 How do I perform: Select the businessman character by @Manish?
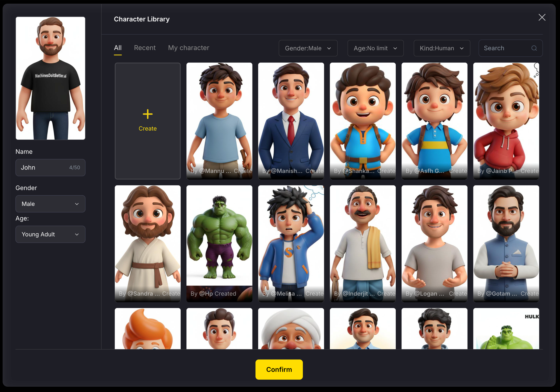point(291,118)
